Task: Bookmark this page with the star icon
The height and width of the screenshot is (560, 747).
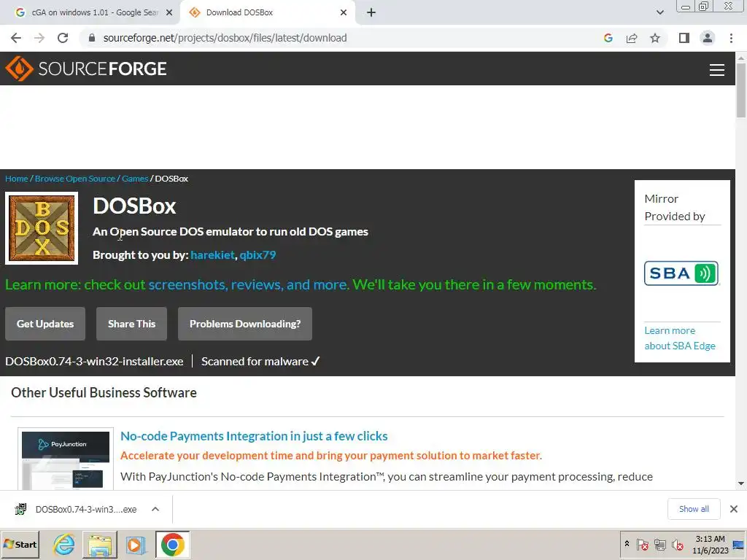Action: pyautogui.click(x=655, y=38)
